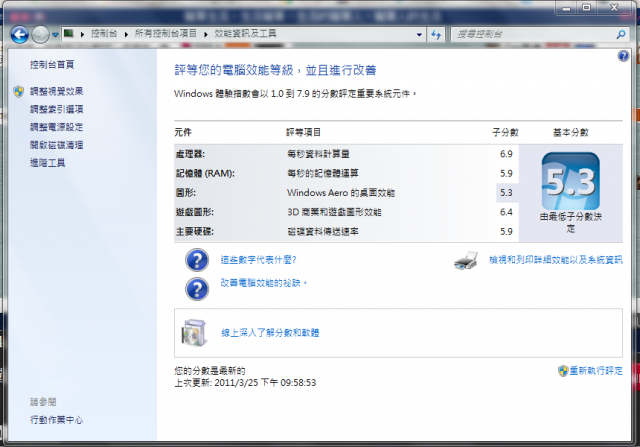Click gaming graphics subscore 6.4

coord(506,212)
